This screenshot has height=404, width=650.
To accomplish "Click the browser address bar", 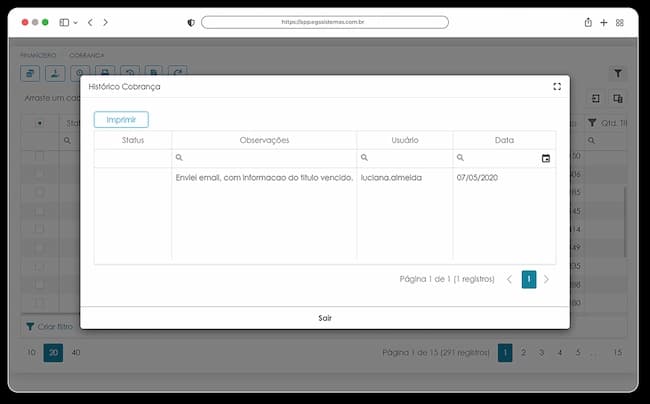I will 325,22.
